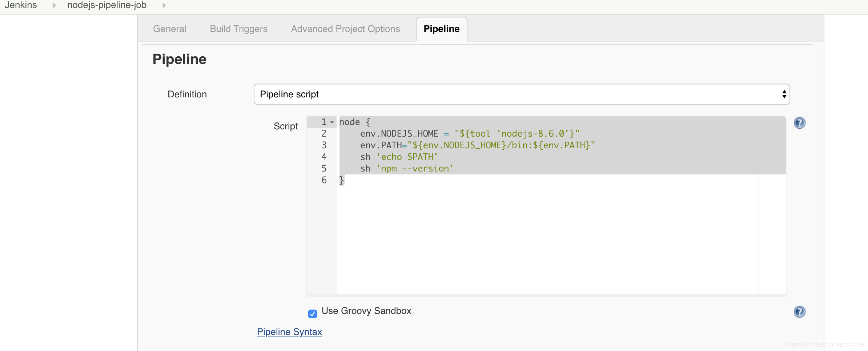Open the Pipeline Syntax link
Image resolution: width=868 pixels, height=351 pixels.
pos(289,332)
